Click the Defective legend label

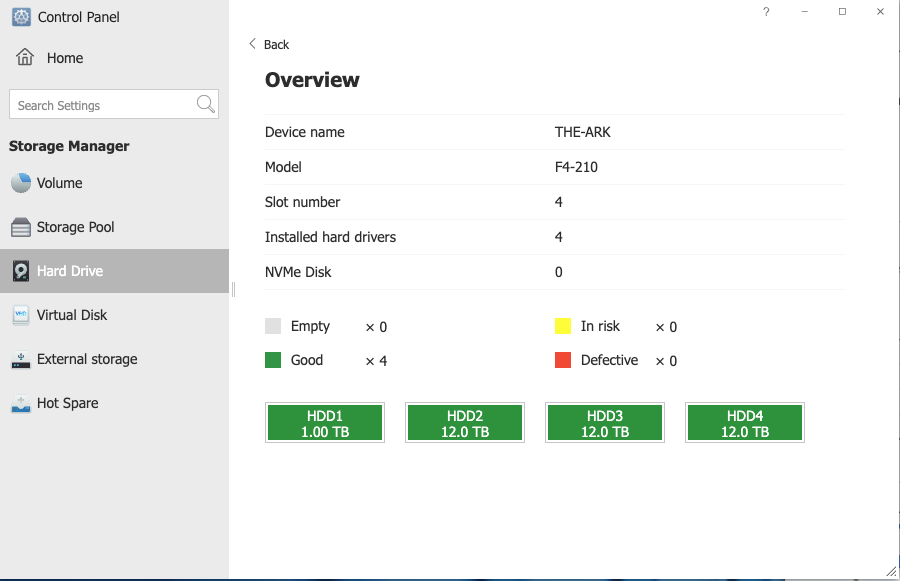610,360
